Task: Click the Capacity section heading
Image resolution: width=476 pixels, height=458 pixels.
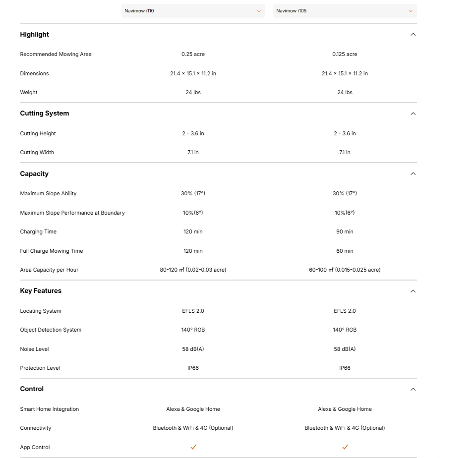Action: click(34, 173)
